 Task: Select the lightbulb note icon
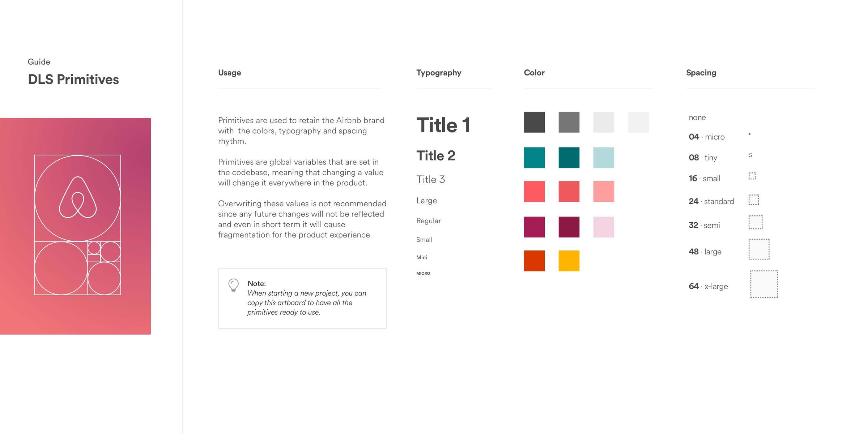[x=233, y=284]
